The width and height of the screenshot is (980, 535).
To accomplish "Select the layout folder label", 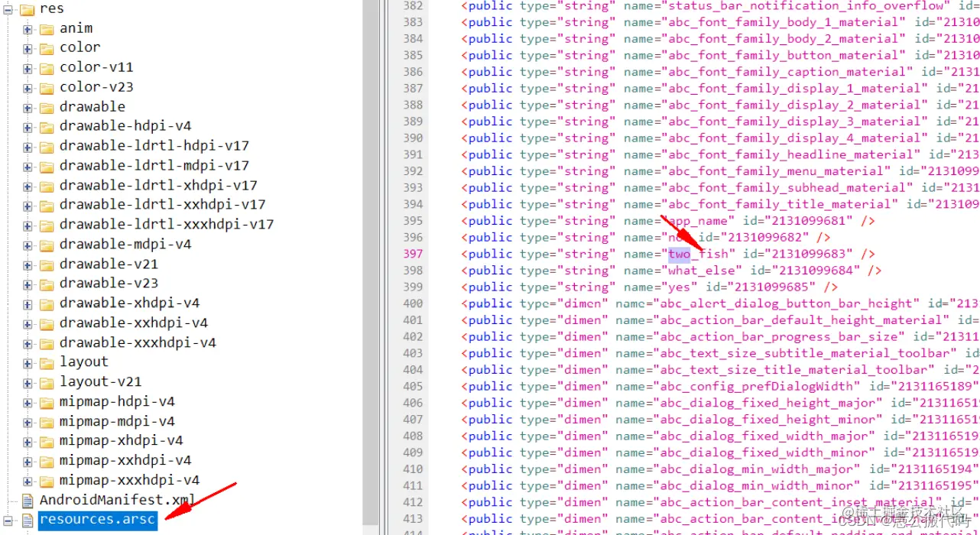I will coord(84,362).
